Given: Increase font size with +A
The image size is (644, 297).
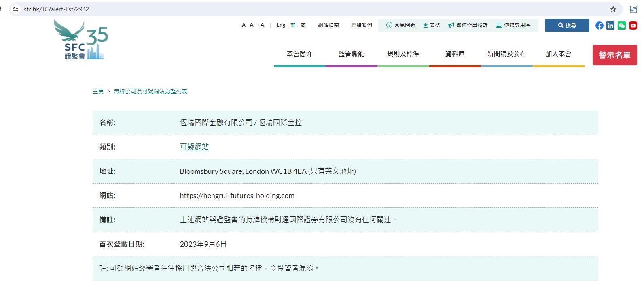Looking at the screenshot, I should tap(261, 25).
